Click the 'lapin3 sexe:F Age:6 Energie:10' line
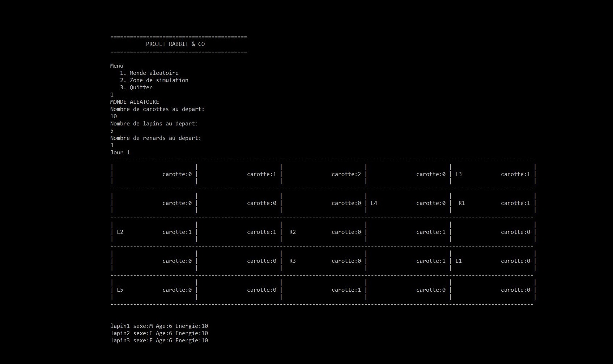This screenshot has height=364, width=613. coord(159,341)
